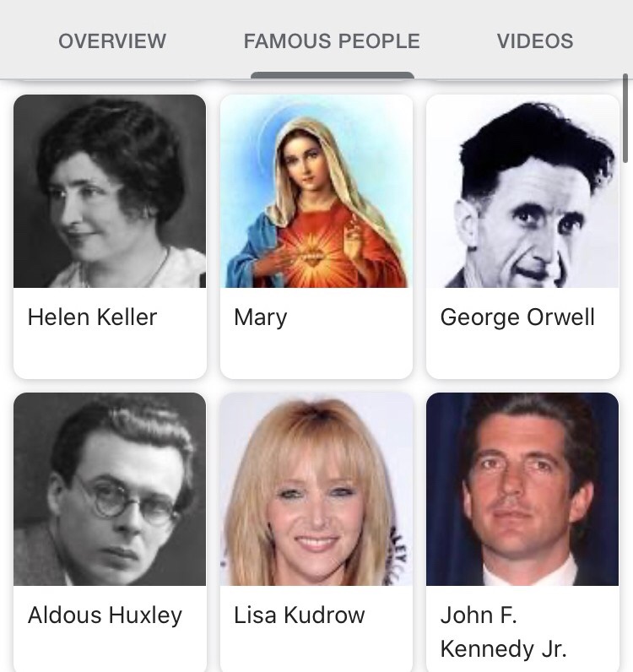Click the Famous People tab underline indicator

333,75
